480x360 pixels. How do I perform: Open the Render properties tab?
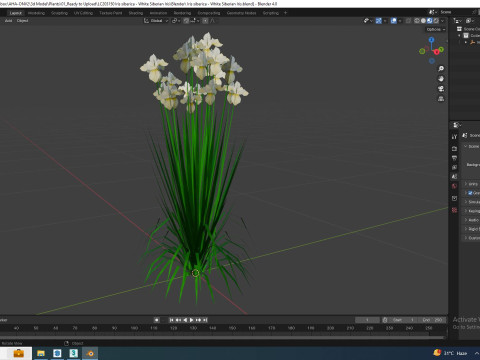tap(454, 148)
